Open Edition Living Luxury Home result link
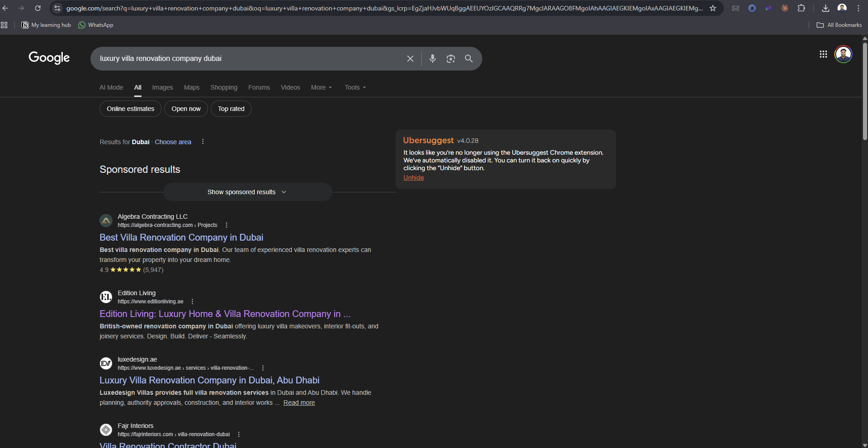The image size is (868, 448). [225, 314]
